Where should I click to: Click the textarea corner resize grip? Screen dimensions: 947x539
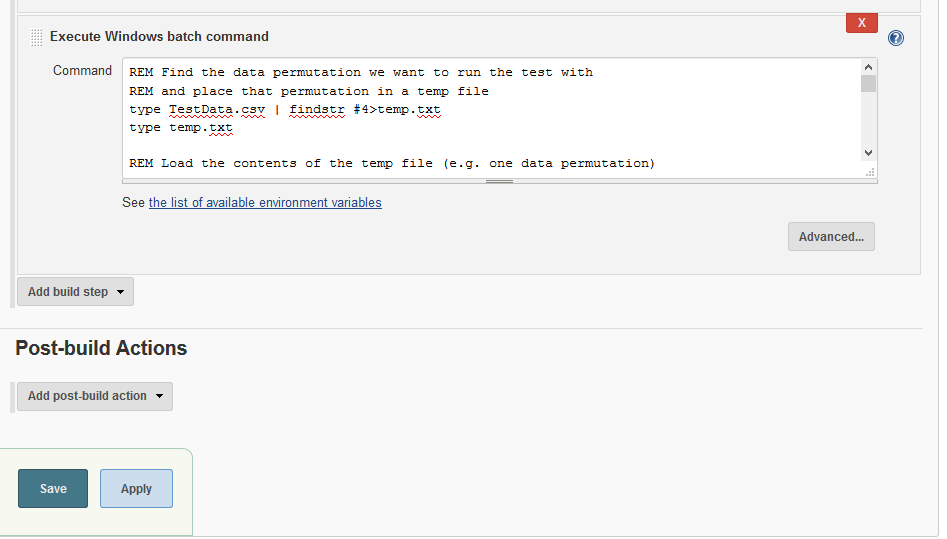(x=870, y=172)
